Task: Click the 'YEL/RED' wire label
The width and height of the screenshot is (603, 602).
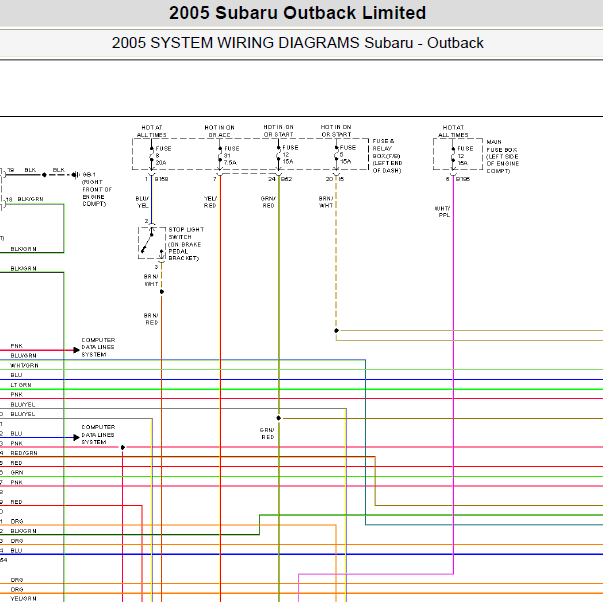Action: click(x=210, y=202)
